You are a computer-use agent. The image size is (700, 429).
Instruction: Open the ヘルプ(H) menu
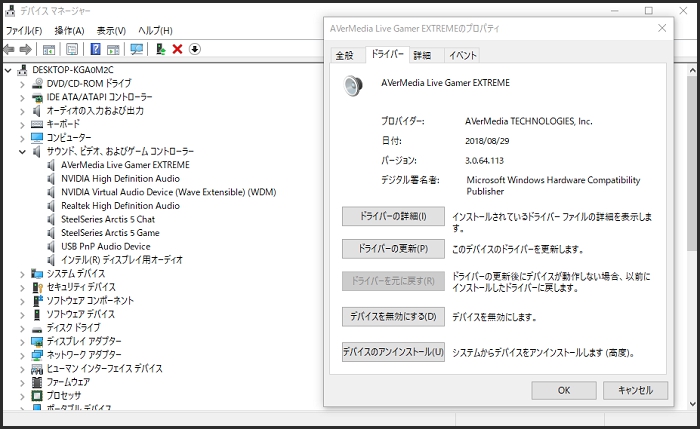155,30
